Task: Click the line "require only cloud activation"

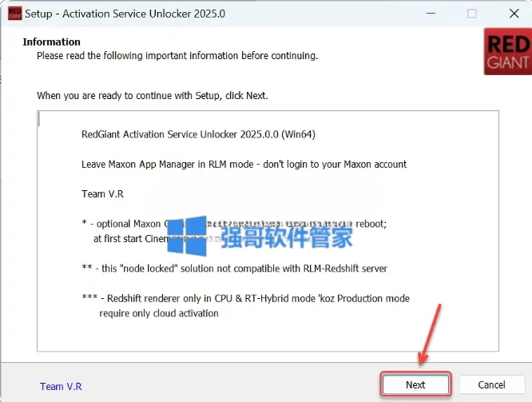Action: (159, 313)
